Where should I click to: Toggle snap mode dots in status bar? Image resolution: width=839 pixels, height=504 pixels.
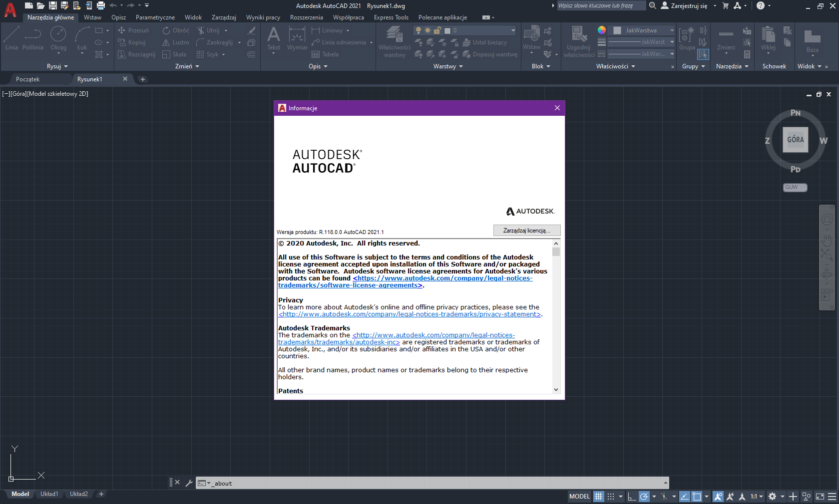pos(611,497)
